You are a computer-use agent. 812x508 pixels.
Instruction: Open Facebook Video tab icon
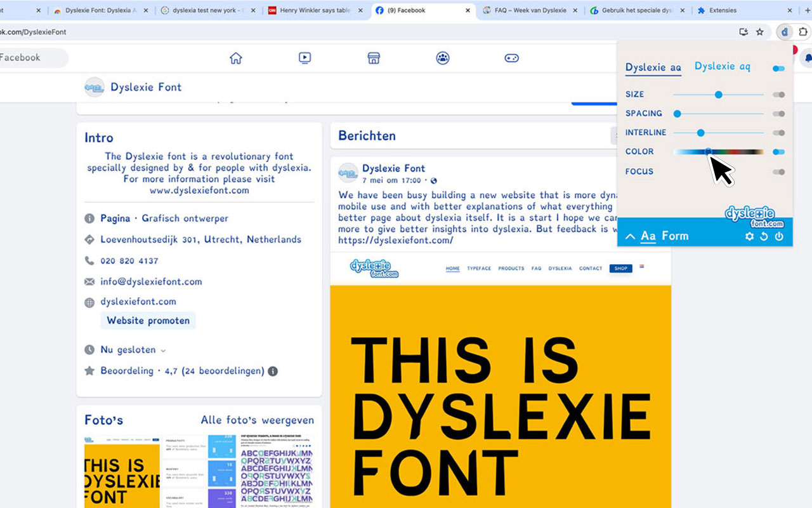pos(304,58)
